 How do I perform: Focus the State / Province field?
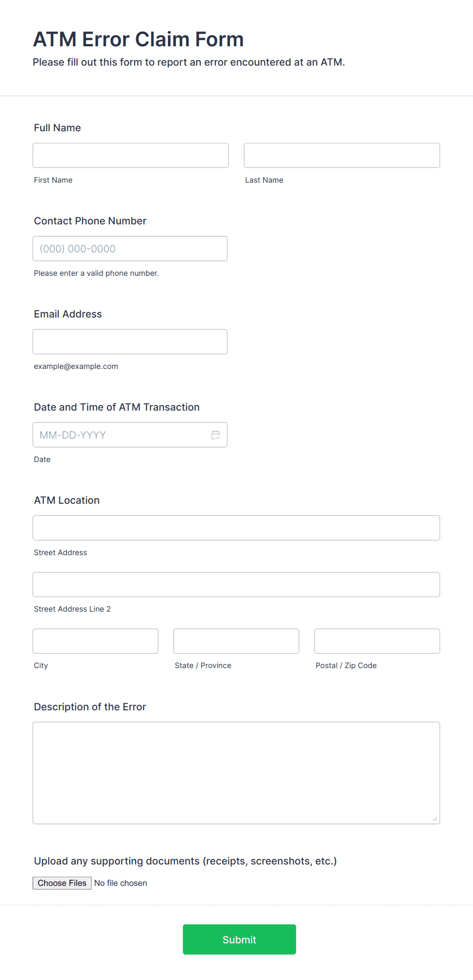[236, 641]
